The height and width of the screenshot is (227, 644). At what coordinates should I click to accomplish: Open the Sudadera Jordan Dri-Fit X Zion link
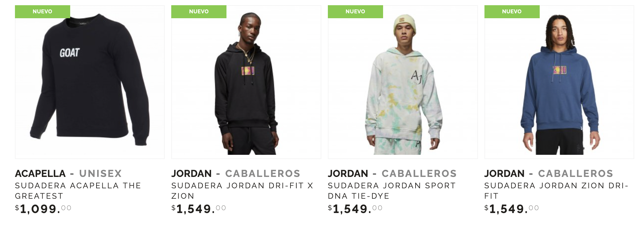[x=242, y=191]
